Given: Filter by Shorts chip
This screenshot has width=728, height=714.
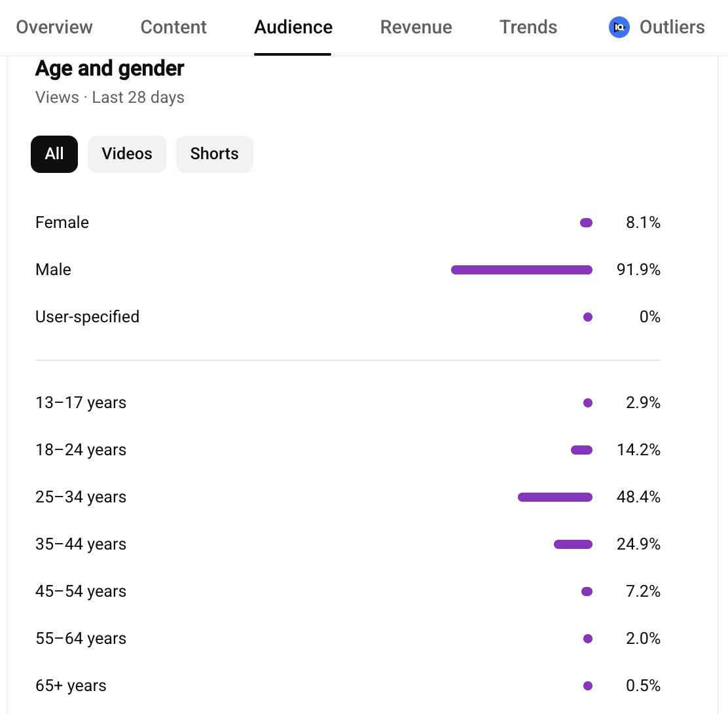Looking at the screenshot, I should point(215,154).
